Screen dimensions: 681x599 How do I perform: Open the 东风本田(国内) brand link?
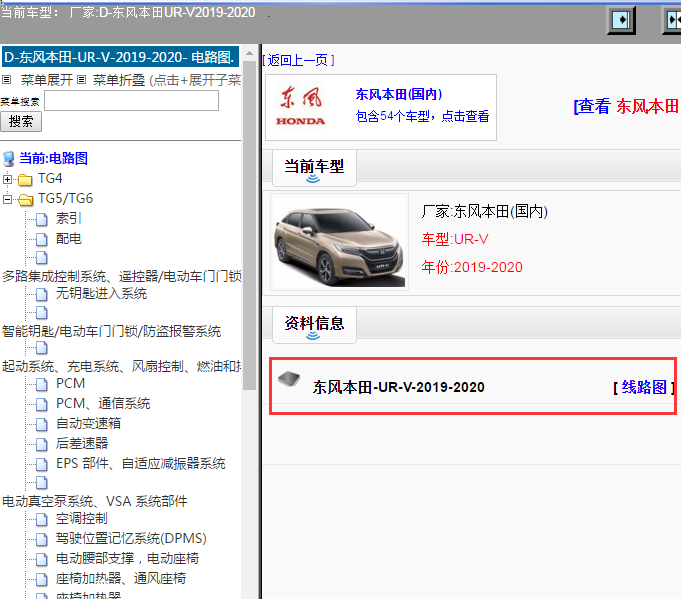(399, 94)
